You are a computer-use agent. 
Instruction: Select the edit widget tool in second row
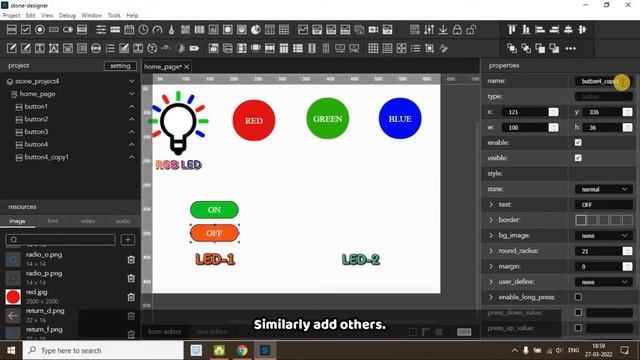[x=11, y=48]
